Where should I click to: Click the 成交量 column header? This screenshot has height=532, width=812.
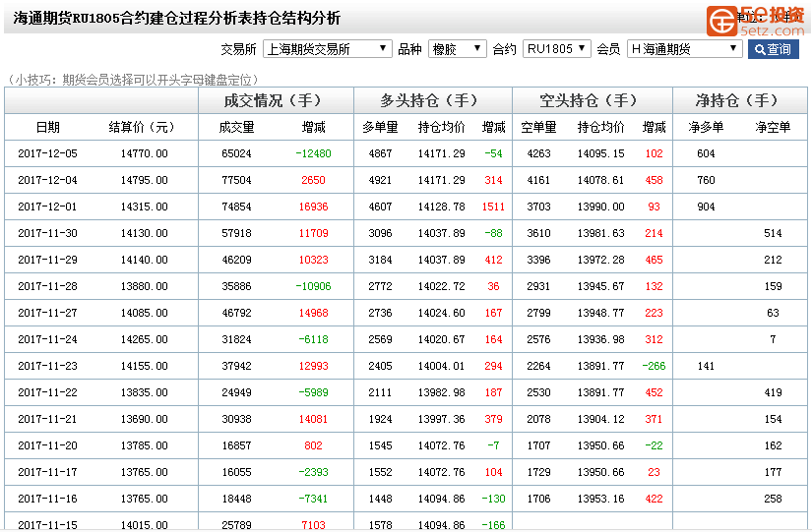(236, 127)
